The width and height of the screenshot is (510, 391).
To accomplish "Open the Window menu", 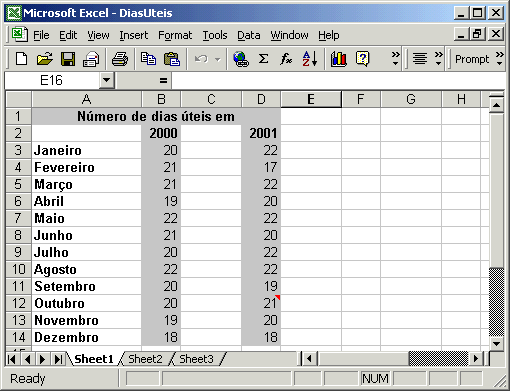I will [289, 35].
